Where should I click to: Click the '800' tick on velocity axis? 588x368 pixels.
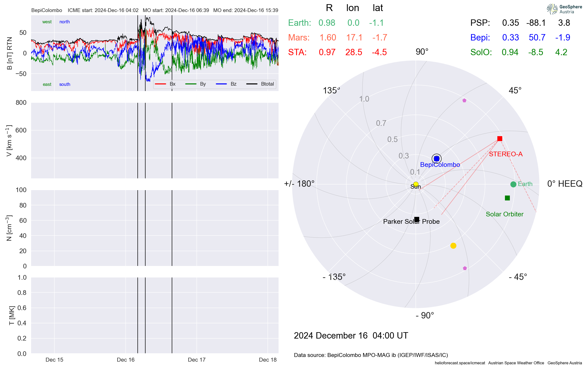point(21,103)
